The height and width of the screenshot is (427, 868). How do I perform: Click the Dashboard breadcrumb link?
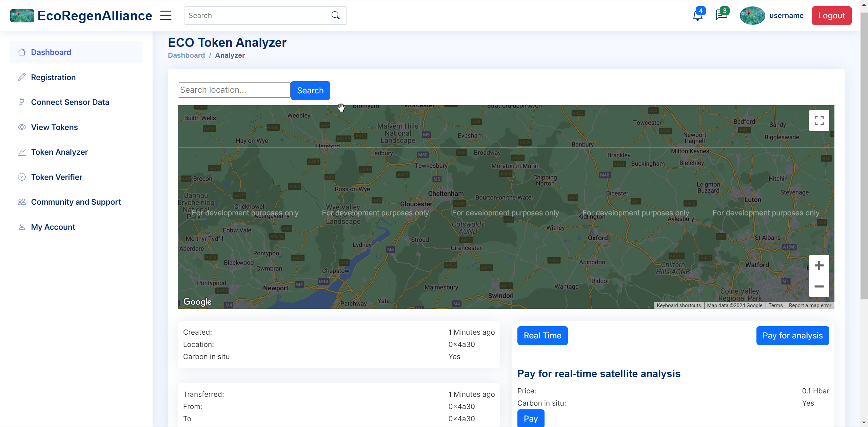point(186,55)
